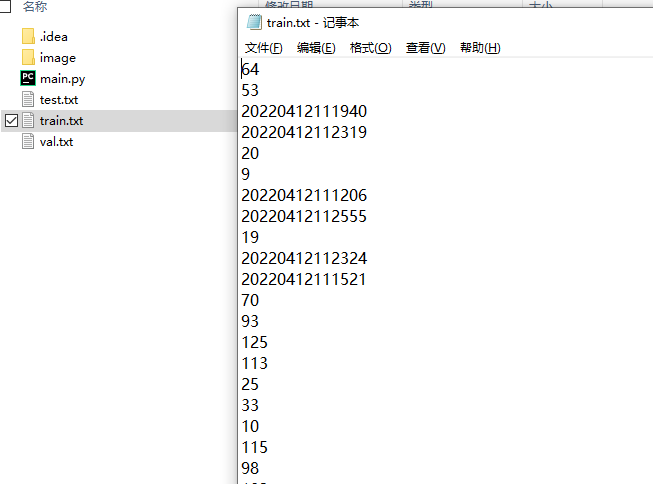The image size is (653, 484).
Task: Click the test.txt file icon
Action: (x=28, y=99)
